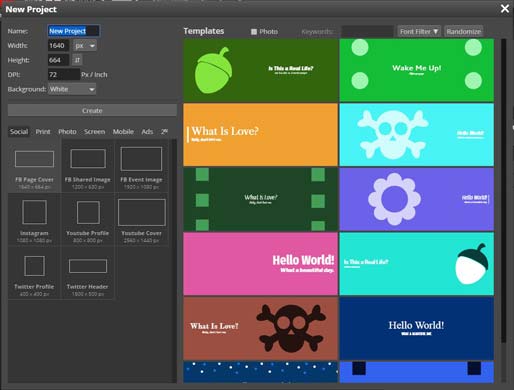
Task: Switch to the Social tab
Action: pyautogui.click(x=19, y=132)
